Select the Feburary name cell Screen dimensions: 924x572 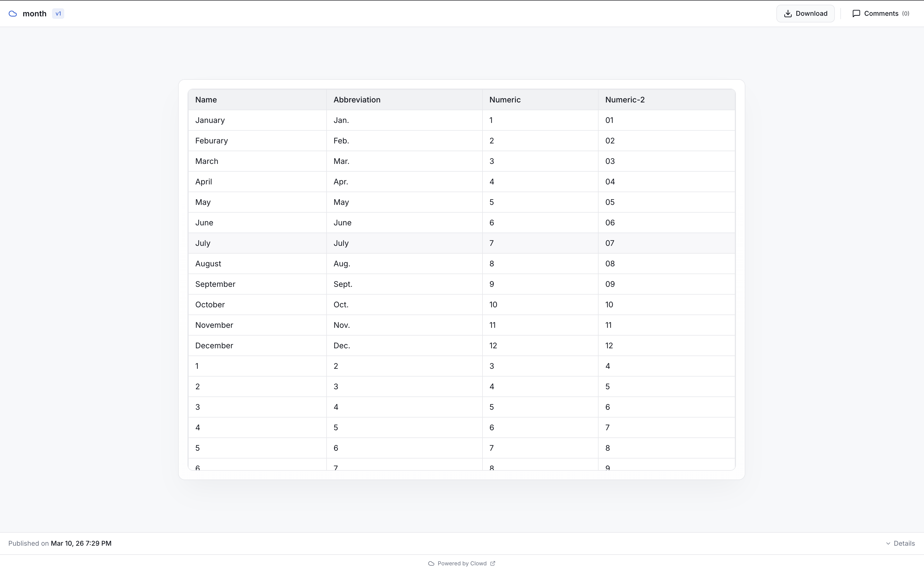coord(212,141)
